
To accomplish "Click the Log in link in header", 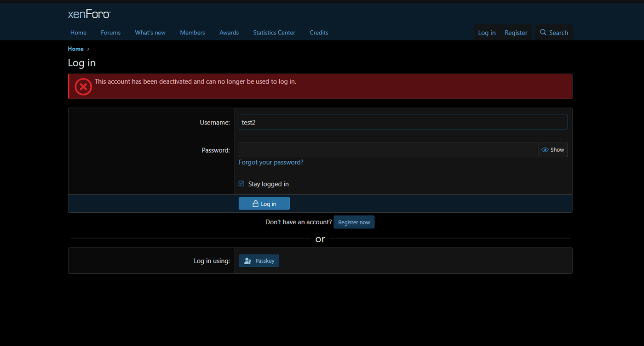I will 487,33.
